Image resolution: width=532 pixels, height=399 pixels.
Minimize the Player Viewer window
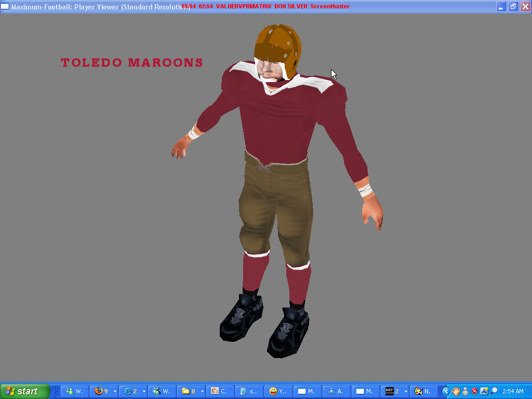coord(501,6)
